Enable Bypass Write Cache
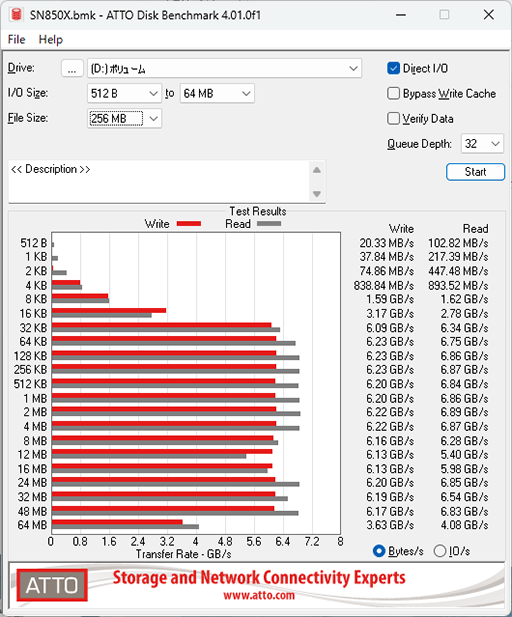The height and width of the screenshot is (617, 512). (394, 94)
